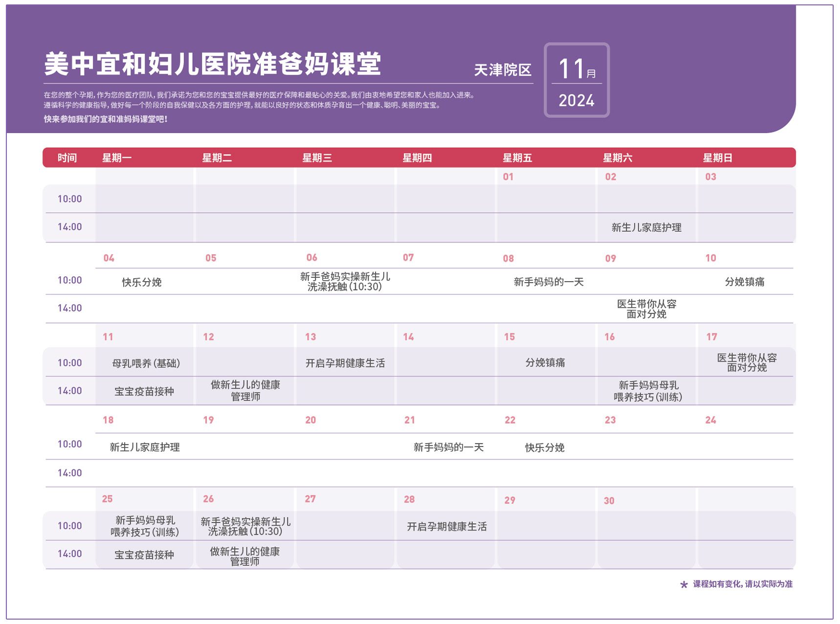Viewport: 840px width, 624px height.
Task: Click the 星期三 column header
Action: (x=317, y=158)
